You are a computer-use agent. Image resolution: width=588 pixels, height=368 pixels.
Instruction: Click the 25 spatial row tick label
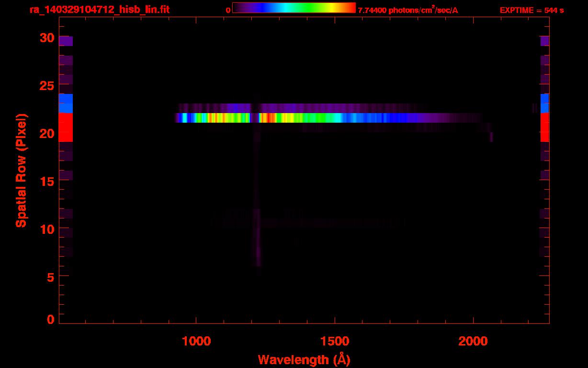point(46,85)
